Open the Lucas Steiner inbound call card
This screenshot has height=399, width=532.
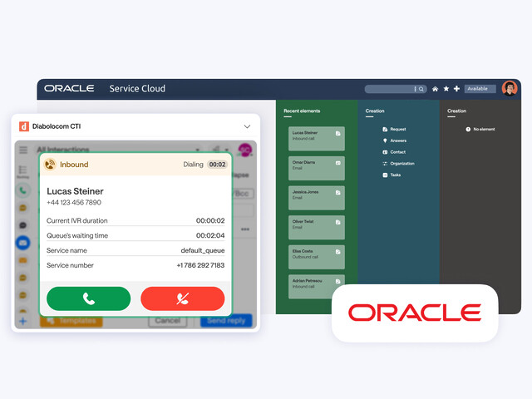(x=316, y=138)
